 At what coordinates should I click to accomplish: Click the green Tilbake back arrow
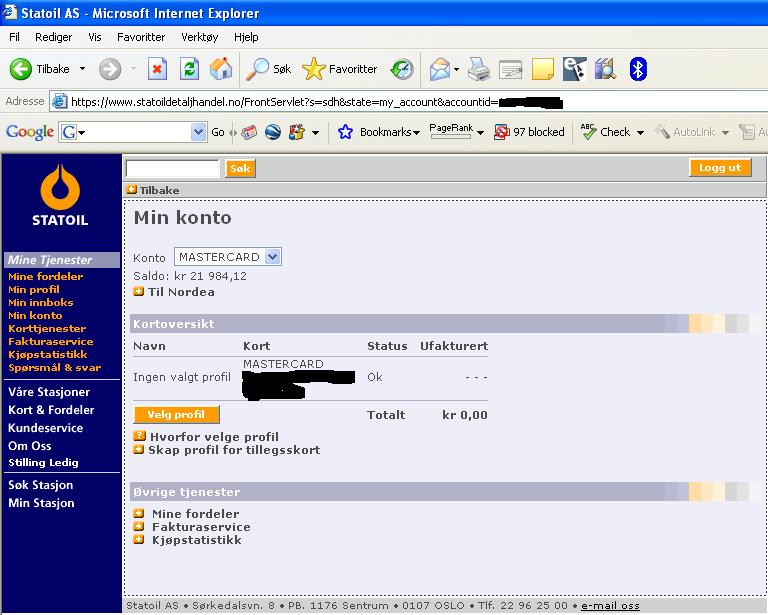[21, 69]
